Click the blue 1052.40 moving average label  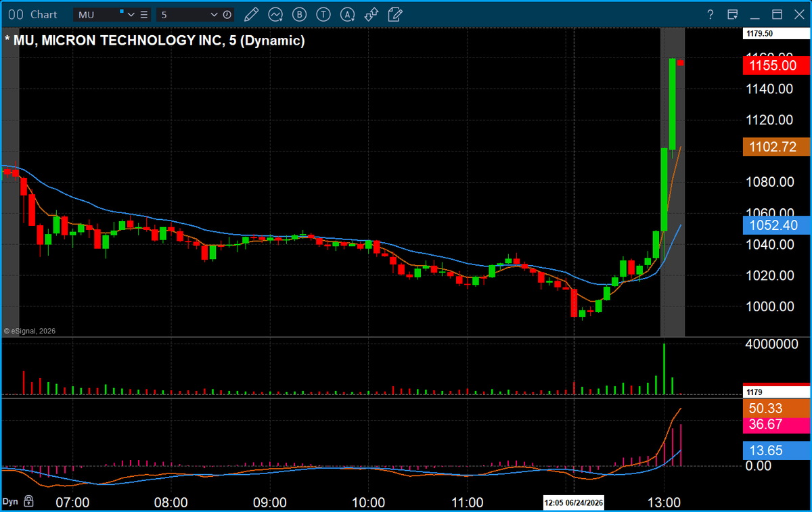coord(776,225)
